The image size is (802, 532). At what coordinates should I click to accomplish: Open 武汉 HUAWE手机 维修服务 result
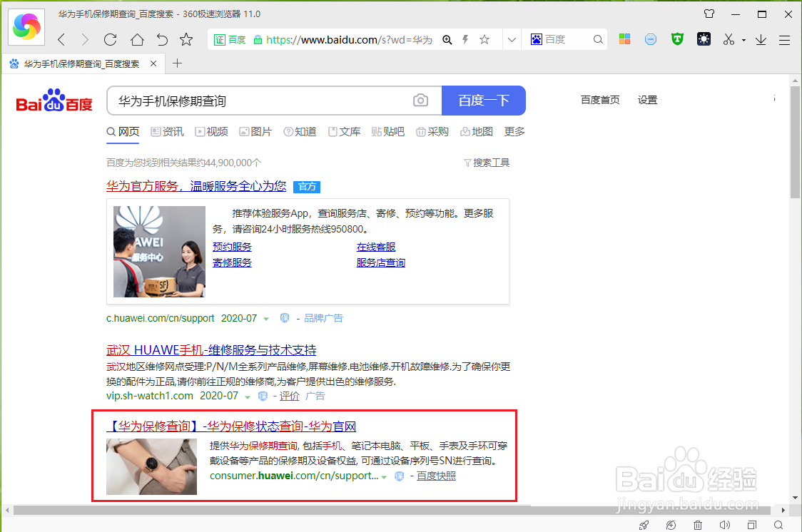tap(211, 350)
